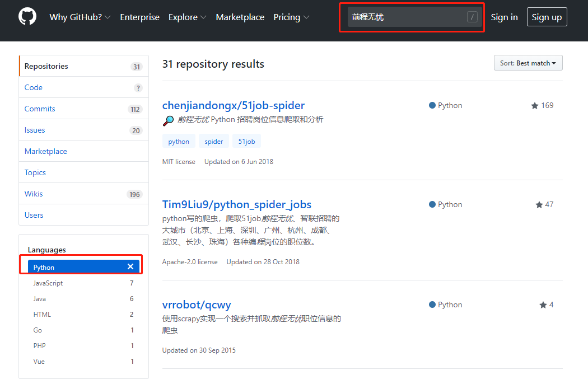Click the Python language label for 51job-spider
The width and height of the screenshot is (588, 384).
click(x=446, y=105)
